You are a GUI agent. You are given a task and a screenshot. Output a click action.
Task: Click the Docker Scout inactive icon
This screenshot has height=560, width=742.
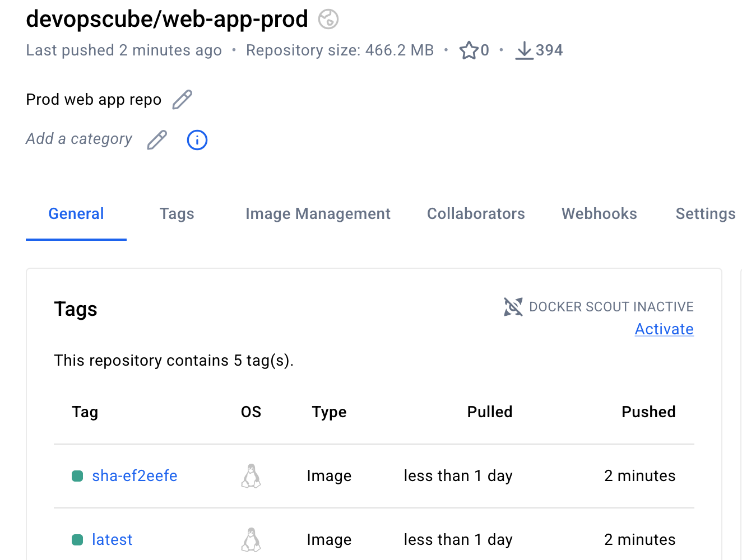(513, 307)
